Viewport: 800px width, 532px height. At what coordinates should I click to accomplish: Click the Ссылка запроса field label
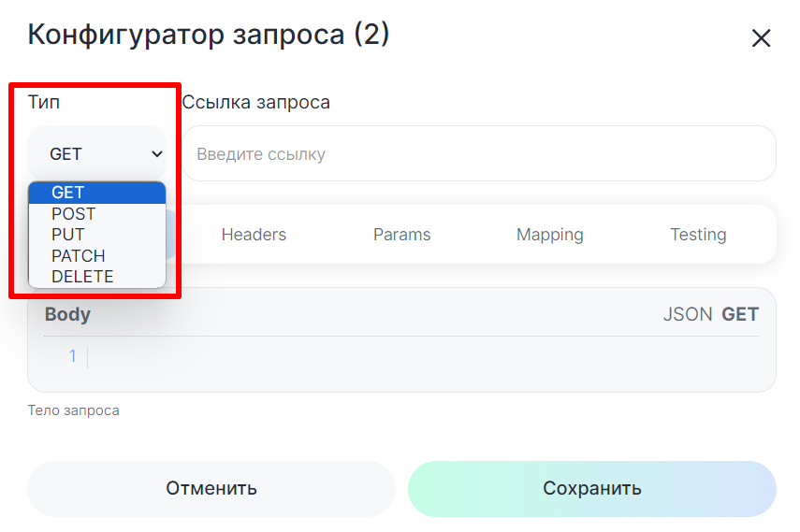255,102
